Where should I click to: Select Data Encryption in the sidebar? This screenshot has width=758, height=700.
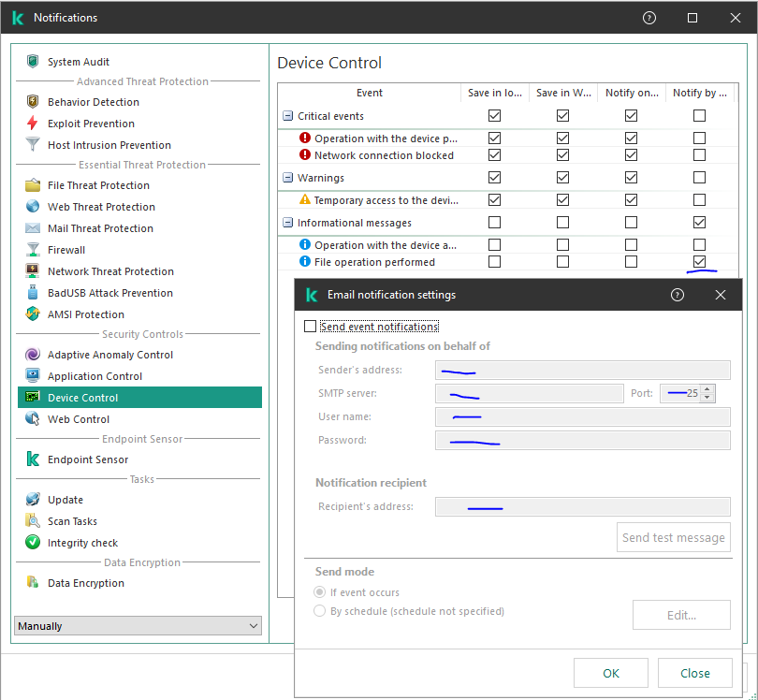click(85, 583)
